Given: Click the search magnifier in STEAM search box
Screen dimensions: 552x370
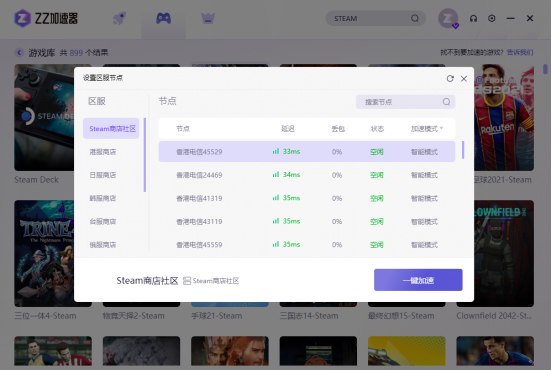Looking at the screenshot, I should [x=415, y=18].
